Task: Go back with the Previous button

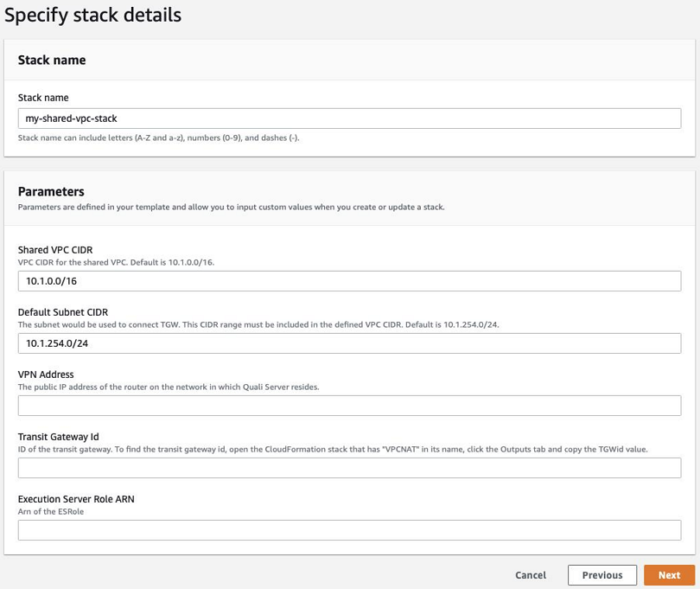Action: 601,575
